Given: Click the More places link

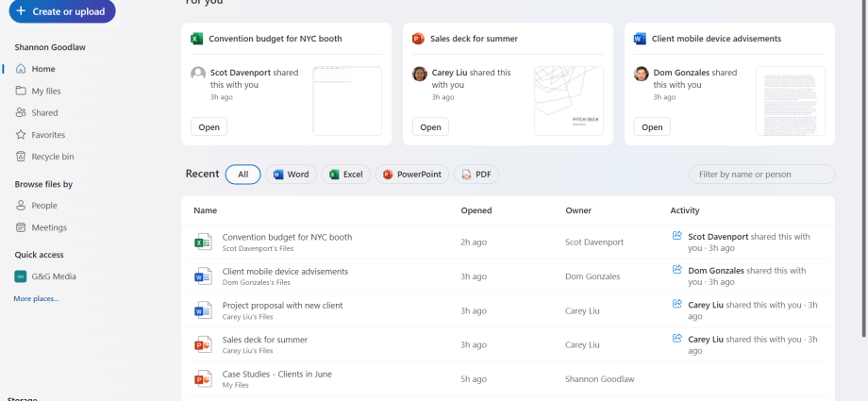Looking at the screenshot, I should (x=36, y=298).
